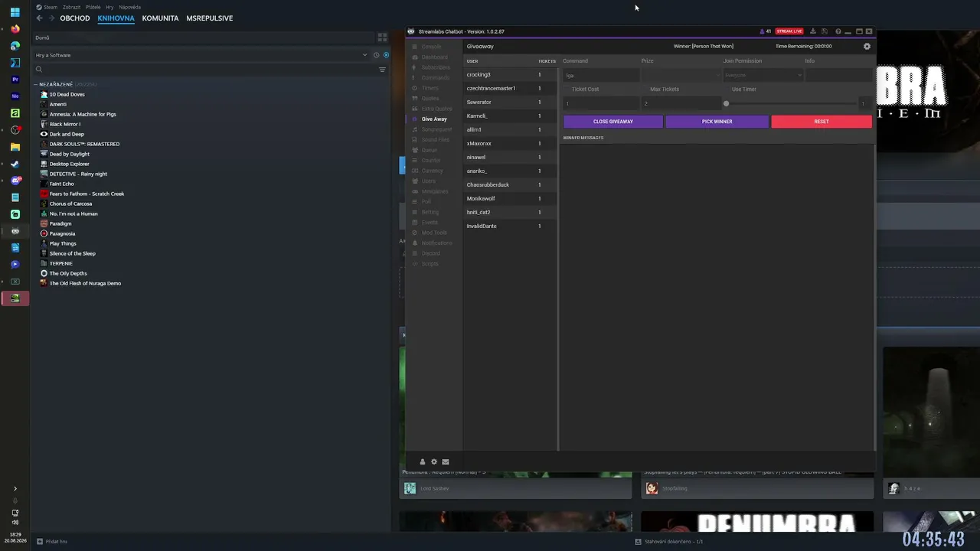Viewport: 980px width, 551px height.
Task: Open Adobe Premiere Pro from taskbar
Action: click(x=15, y=80)
